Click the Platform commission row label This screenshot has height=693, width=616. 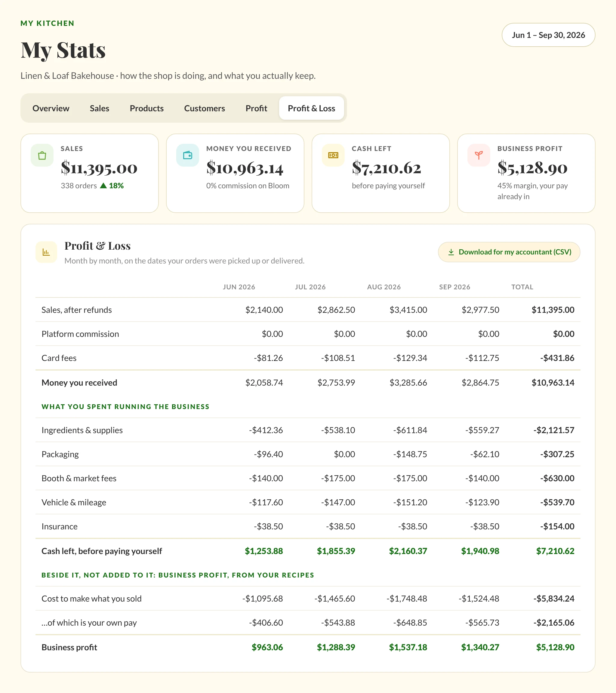coord(80,334)
